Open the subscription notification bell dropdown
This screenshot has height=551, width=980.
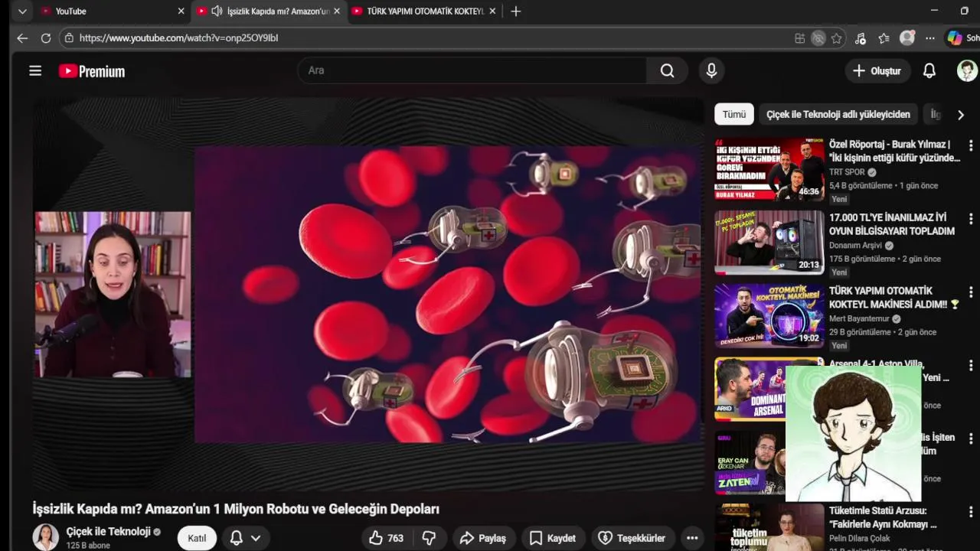pyautogui.click(x=245, y=538)
